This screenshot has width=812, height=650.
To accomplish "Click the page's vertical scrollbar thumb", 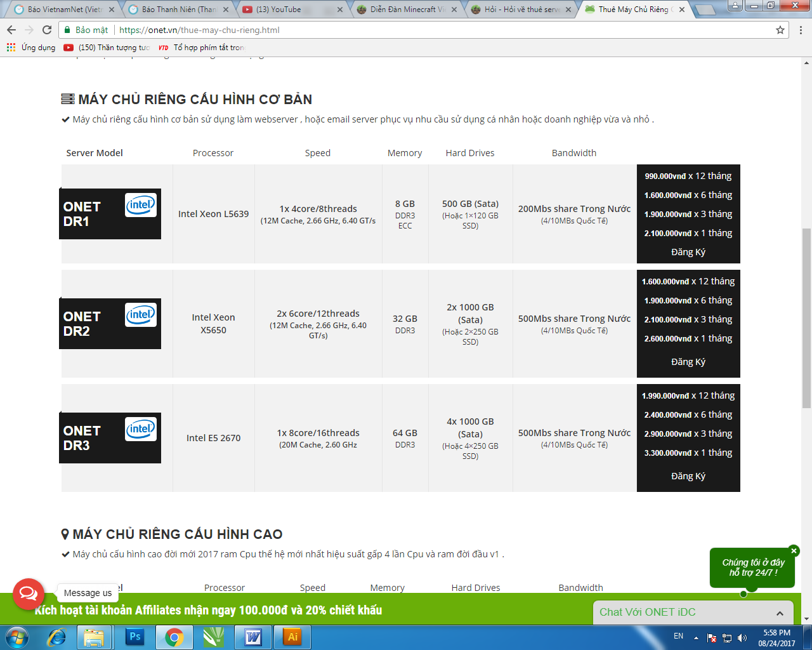I will (806, 317).
